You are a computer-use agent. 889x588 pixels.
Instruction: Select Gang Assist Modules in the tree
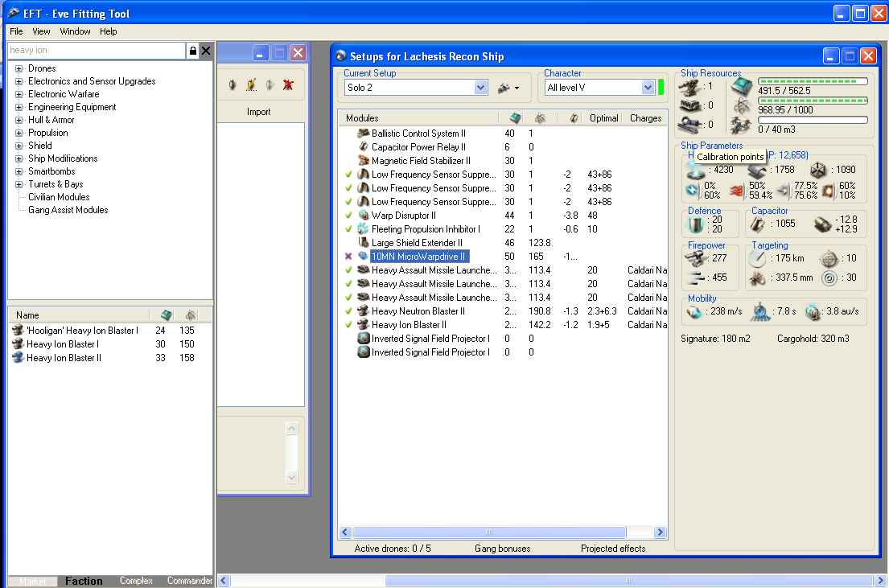click(68, 210)
